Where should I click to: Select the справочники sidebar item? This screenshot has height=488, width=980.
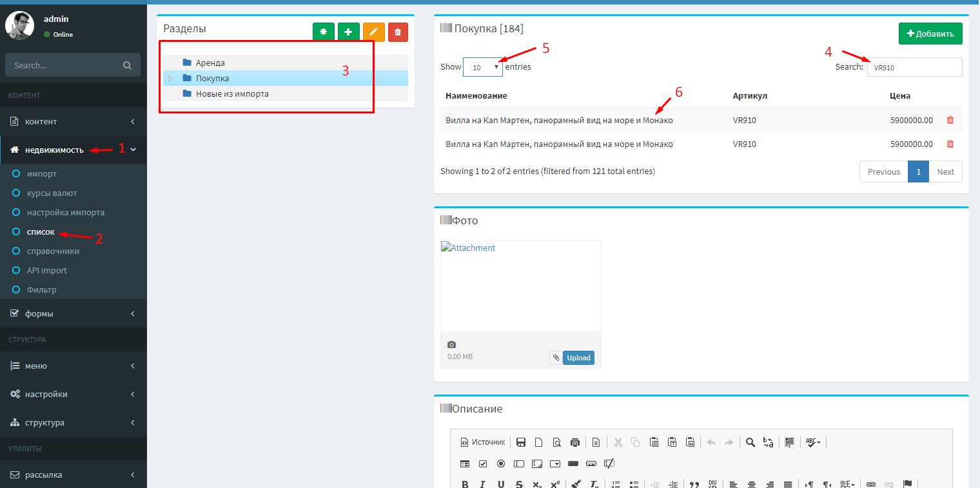click(x=53, y=251)
